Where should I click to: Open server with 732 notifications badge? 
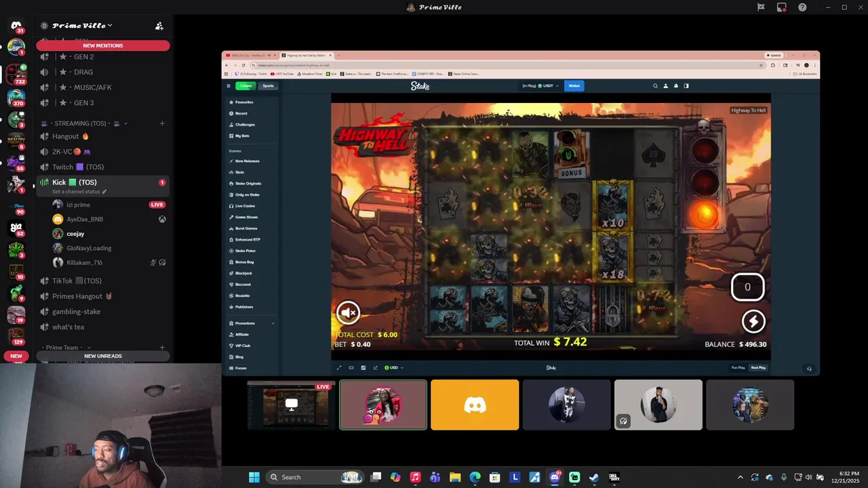(16, 73)
